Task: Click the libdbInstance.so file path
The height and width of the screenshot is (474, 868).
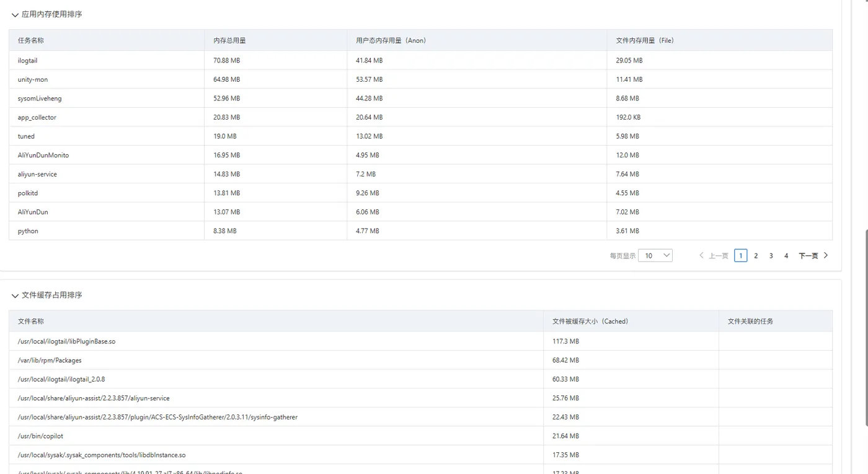Action: click(102, 455)
